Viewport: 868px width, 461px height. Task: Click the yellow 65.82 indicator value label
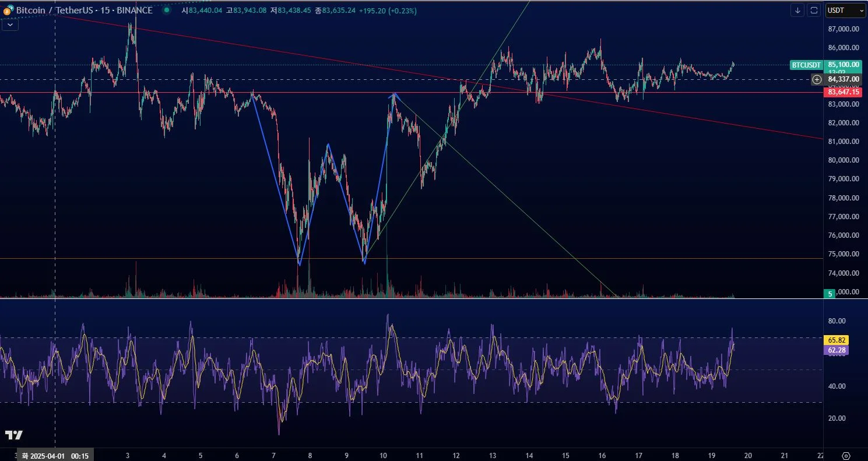(837, 340)
